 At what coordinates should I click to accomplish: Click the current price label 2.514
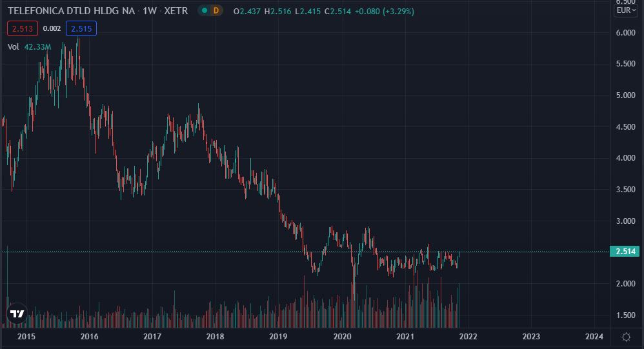click(x=625, y=252)
